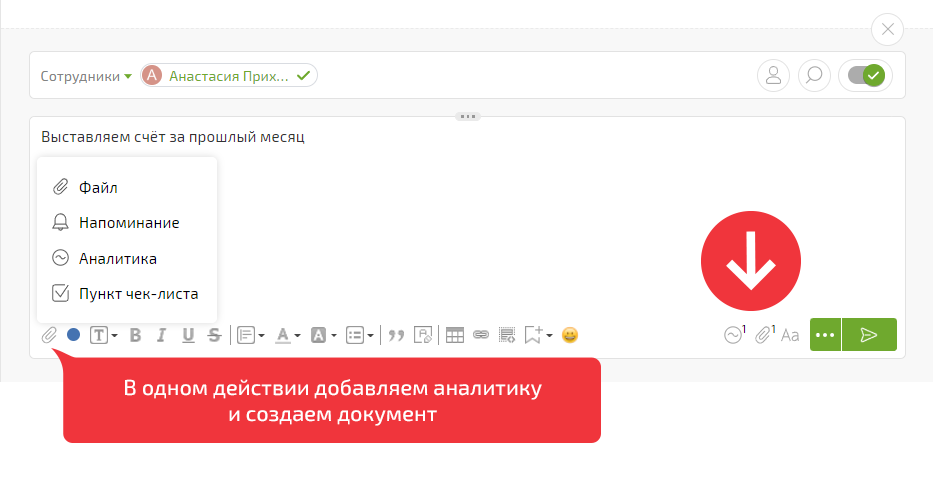Insert a hyperlink via chain icon
933x477 pixels.
coord(481,335)
